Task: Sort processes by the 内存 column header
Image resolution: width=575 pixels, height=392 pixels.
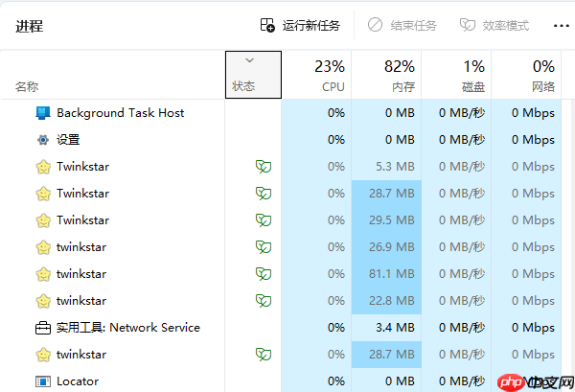Action: (400, 75)
